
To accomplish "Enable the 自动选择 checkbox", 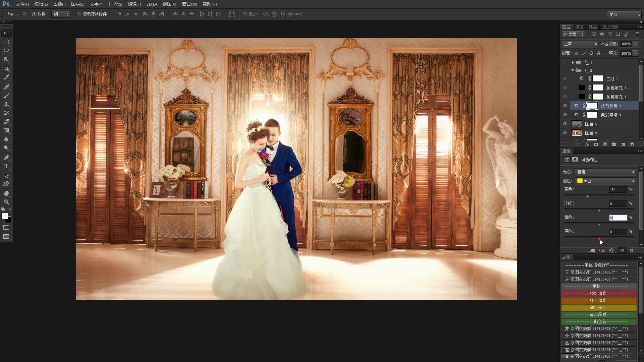I will 25,14.
